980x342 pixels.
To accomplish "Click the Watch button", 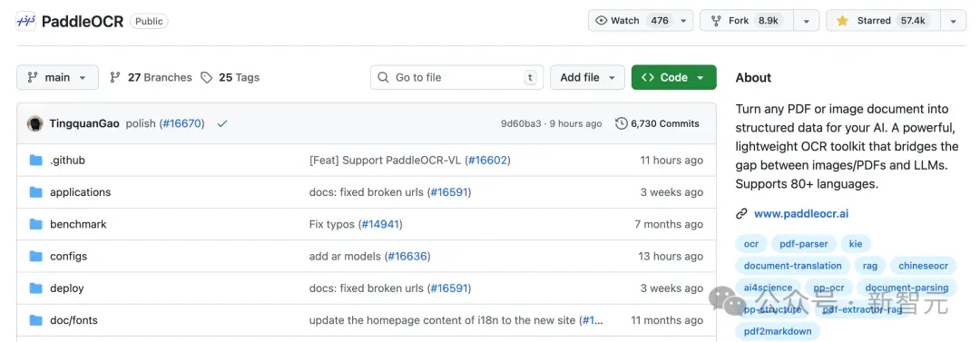I will [631, 21].
